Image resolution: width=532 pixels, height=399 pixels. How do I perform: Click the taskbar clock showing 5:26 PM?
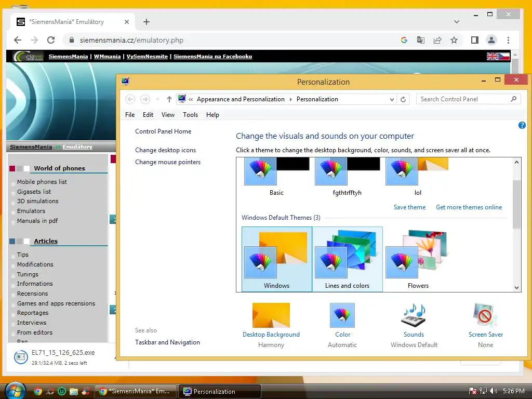(514, 391)
